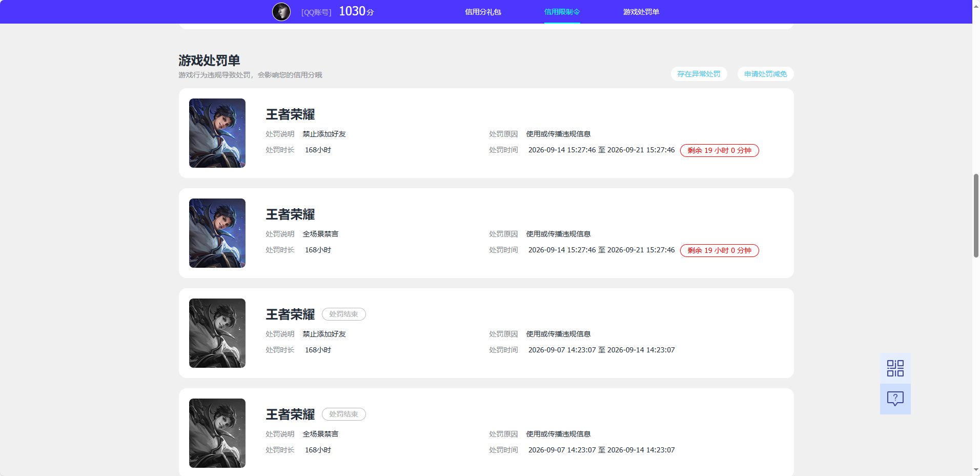Click time range 2026-09-07 to 2026-09-14 in third card
This screenshot has width=980, height=476.
601,350
